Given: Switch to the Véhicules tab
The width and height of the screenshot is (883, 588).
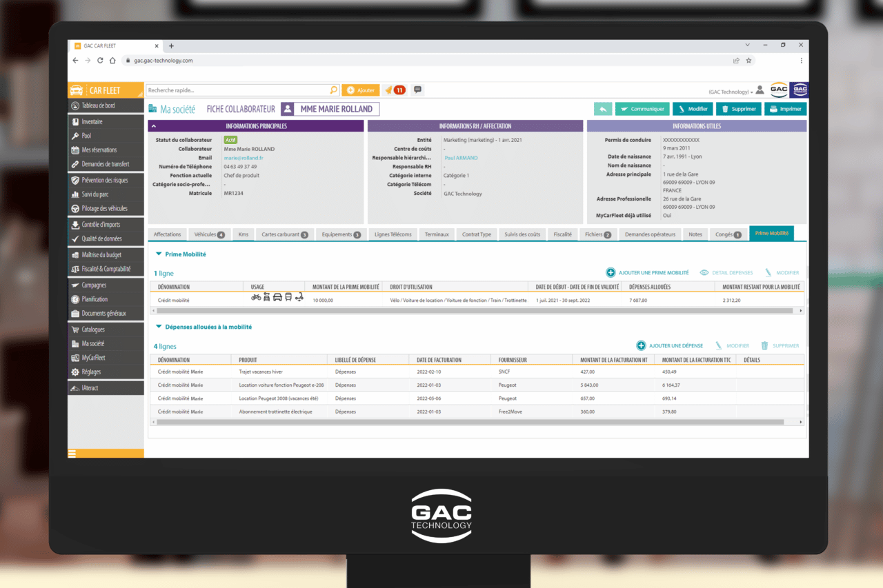Looking at the screenshot, I should 209,234.
